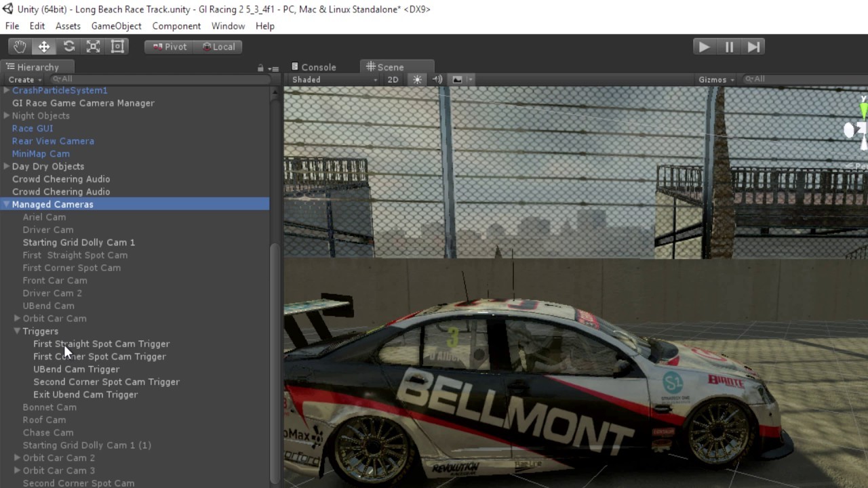Screen dimensions: 868x488
Task: Select the Rotate tool
Action: [69, 47]
